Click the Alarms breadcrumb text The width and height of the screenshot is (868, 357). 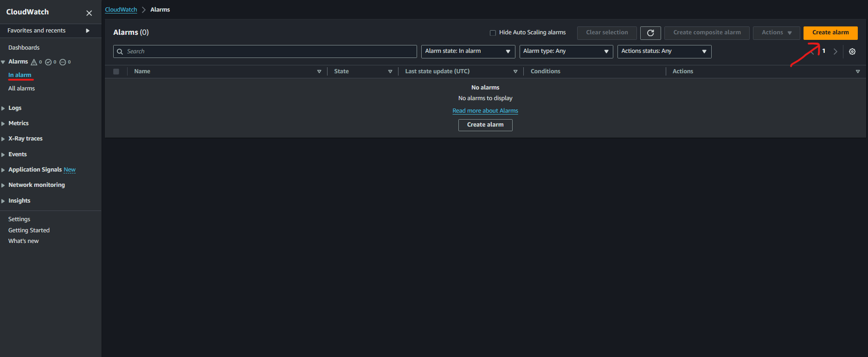160,10
